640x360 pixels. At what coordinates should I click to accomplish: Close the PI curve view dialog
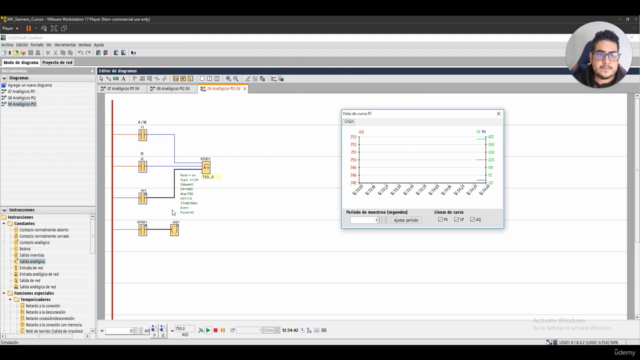(498, 113)
